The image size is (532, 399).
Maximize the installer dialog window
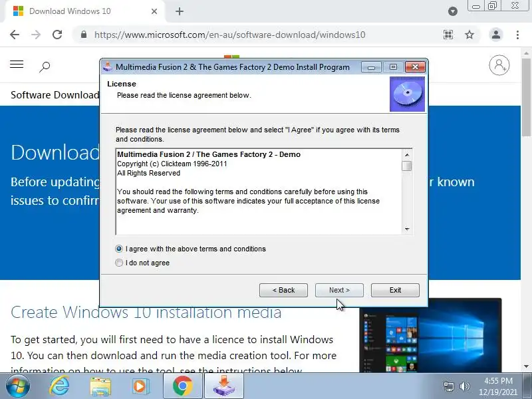click(x=393, y=67)
